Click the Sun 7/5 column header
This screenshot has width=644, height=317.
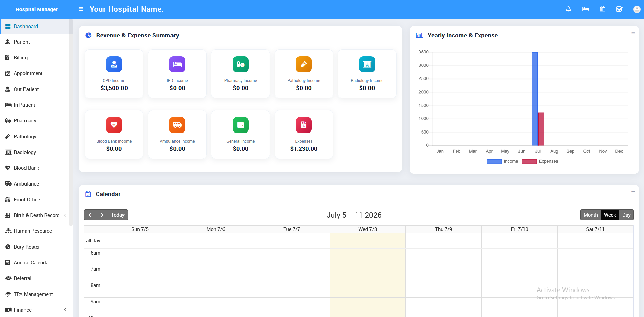pyautogui.click(x=140, y=229)
